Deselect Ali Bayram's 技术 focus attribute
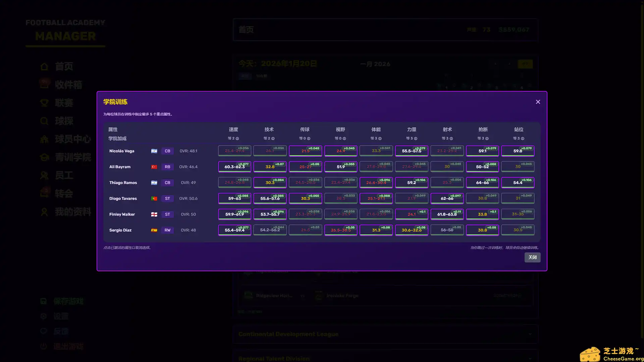Image resolution: width=644 pixels, height=362 pixels. pyautogui.click(x=270, y=167)
